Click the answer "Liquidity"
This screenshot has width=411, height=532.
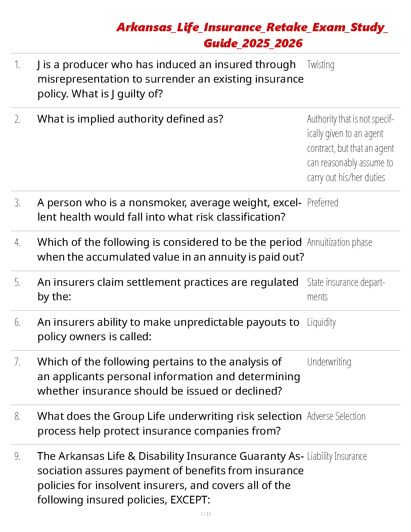coord(321,322)
